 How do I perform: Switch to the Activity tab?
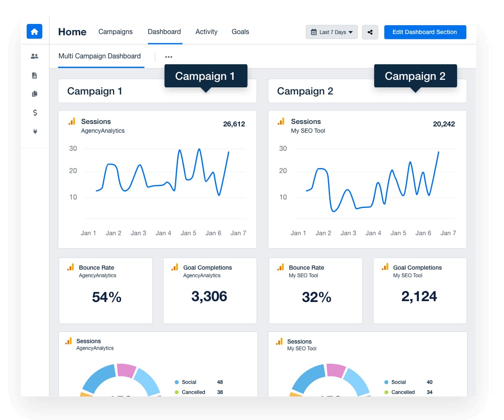point(206,31)
